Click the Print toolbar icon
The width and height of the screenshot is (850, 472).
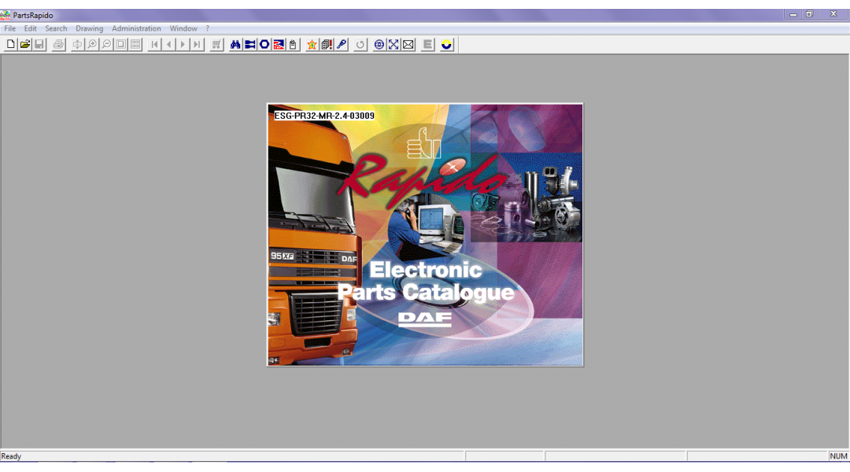coord(59,44)
